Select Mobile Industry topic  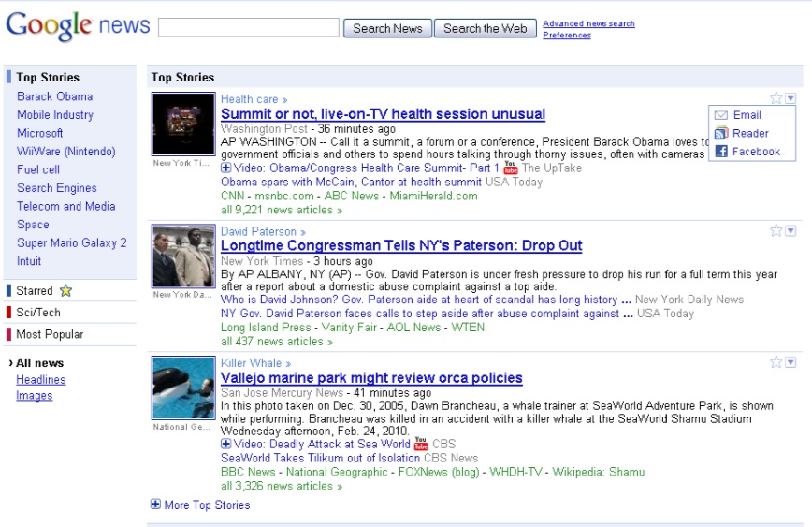coord(55,115)
